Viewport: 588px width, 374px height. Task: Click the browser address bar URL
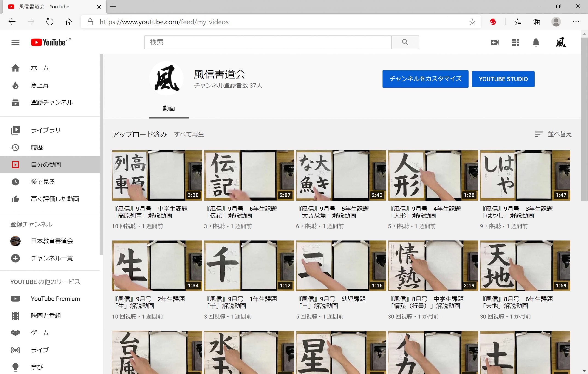164,22
